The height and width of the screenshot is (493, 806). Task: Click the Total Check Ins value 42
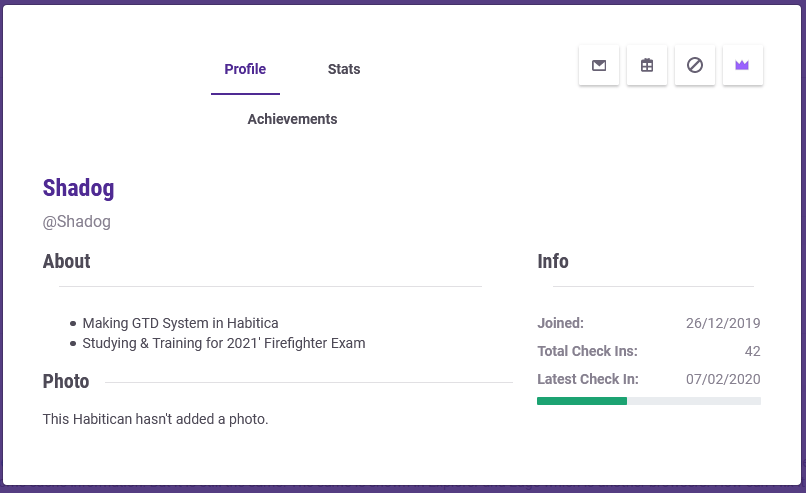tap(753, 351)
